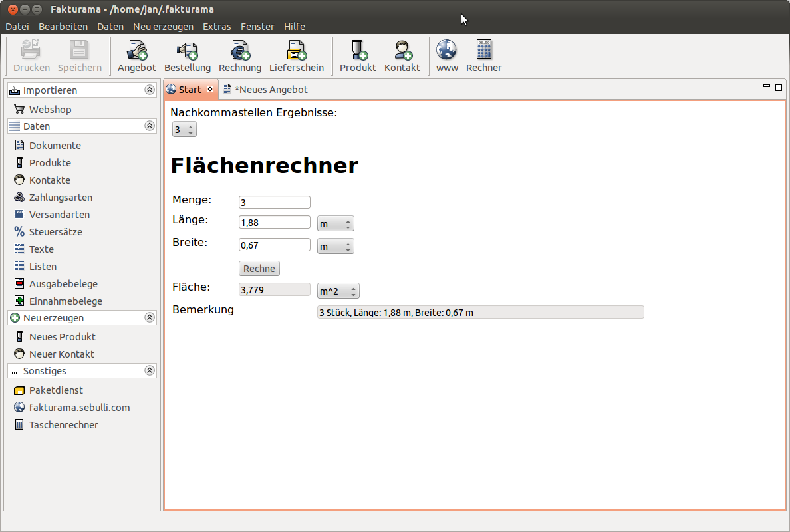Create a new Lieferschein document

pyautogui.click(x=297, y=56)
